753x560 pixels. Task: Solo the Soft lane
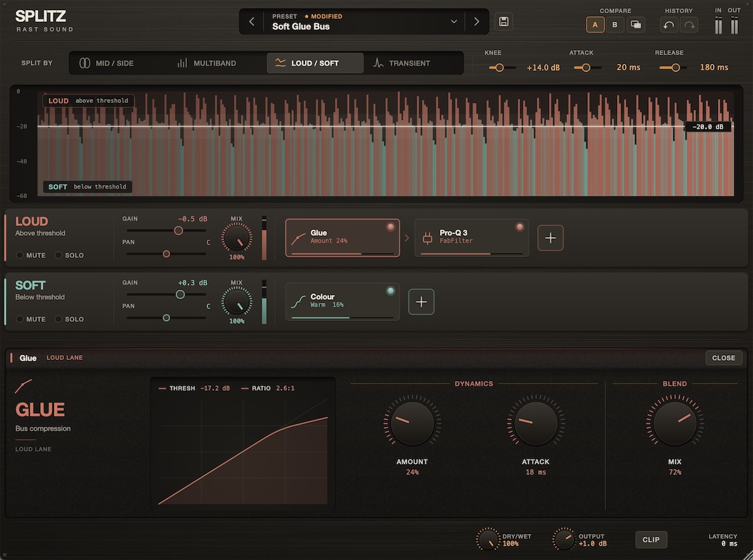[x=70, y=319]
